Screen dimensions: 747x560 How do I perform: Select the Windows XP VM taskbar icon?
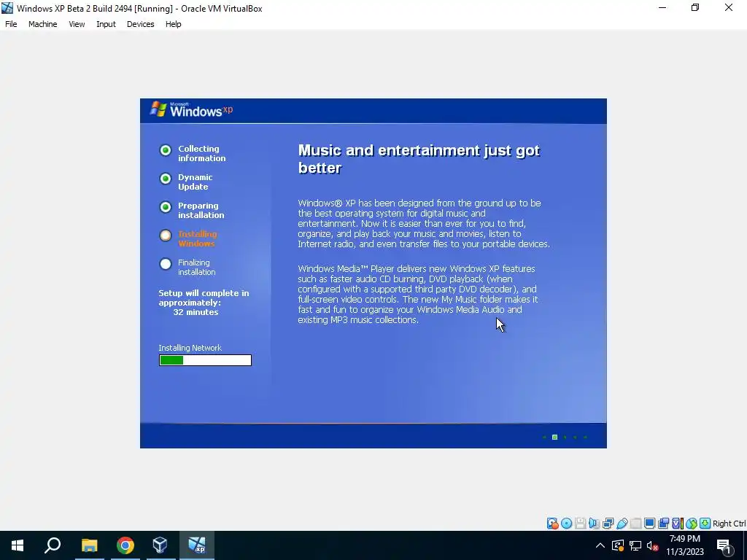pos(197,545)
